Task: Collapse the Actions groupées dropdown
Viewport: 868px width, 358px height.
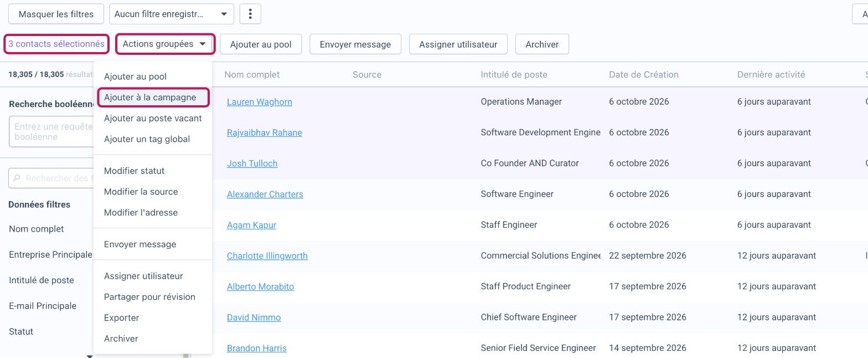Action: pos(165,44)
